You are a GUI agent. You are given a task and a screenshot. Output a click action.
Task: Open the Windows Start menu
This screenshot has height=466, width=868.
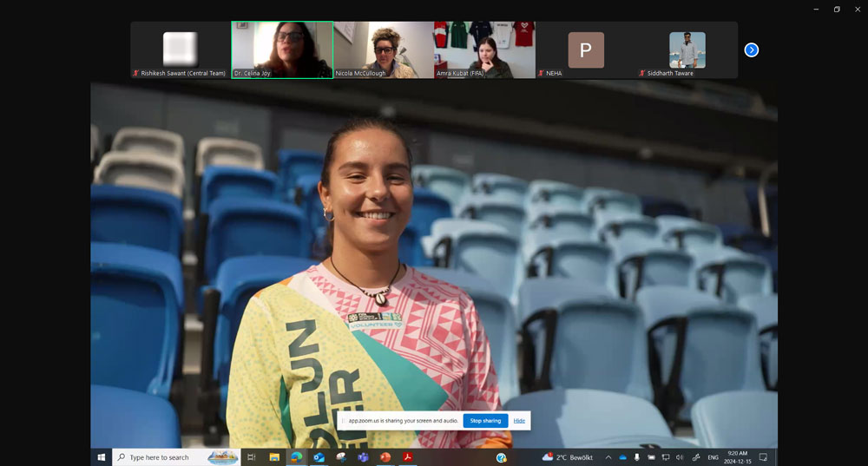(x=102, y=457)
